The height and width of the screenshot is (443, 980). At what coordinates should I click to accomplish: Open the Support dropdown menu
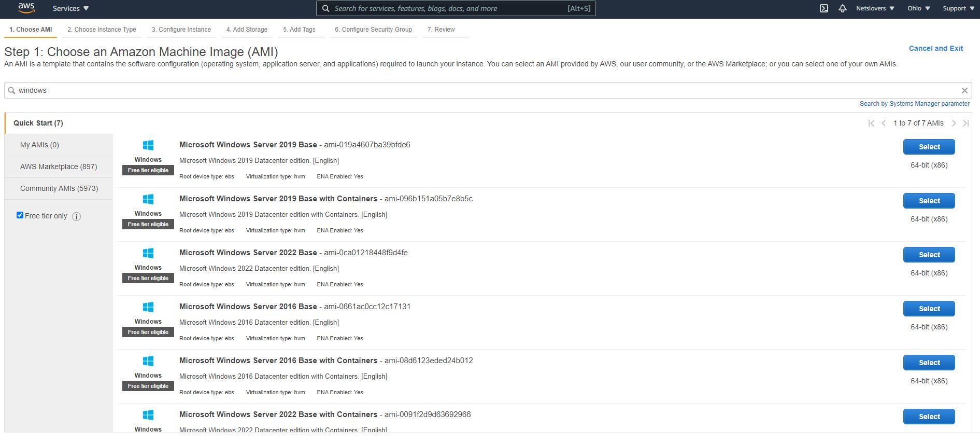coord(958,8)
